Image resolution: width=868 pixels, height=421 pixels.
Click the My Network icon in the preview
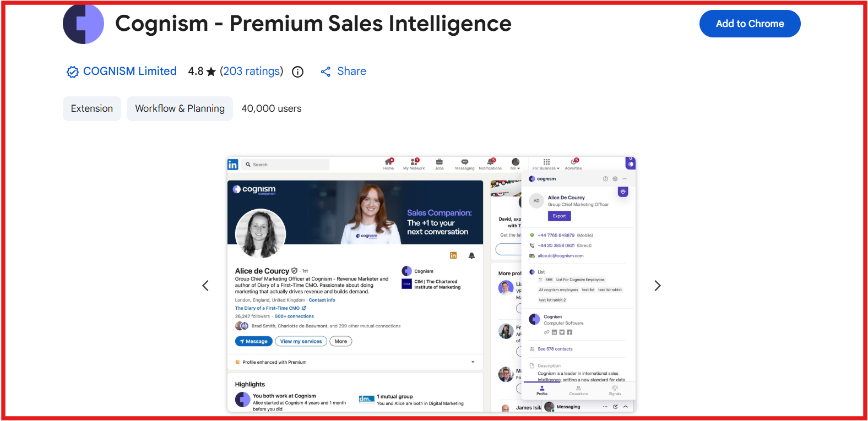coord(414,164)
